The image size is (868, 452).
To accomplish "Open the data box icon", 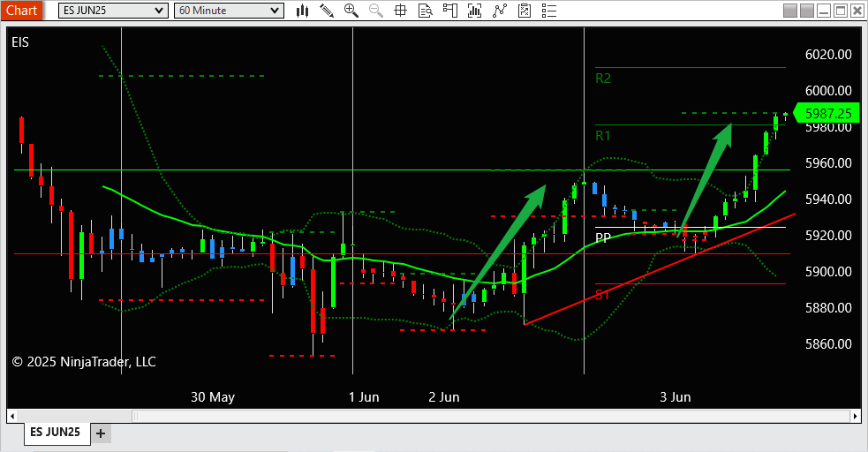I will pyautogui.click(x=425, y=11).
